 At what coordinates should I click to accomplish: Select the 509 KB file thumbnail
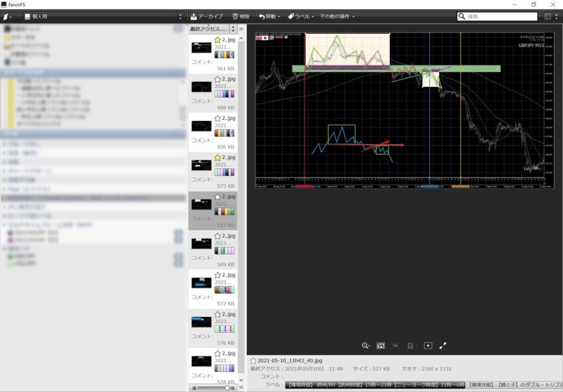201,244
